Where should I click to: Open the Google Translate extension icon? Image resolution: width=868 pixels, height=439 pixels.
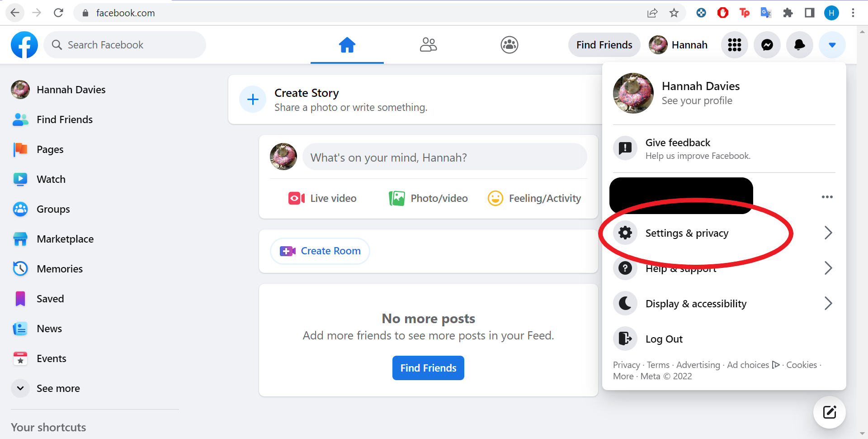pyautogui.click(x=766, y=13)
